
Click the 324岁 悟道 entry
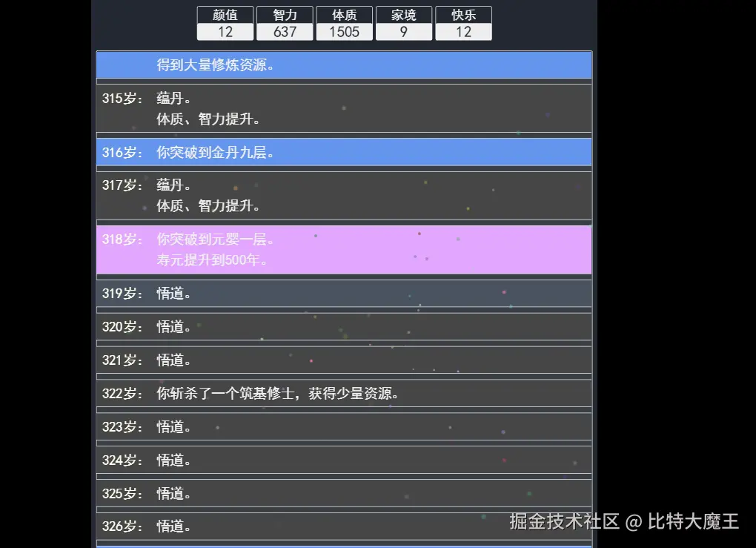click(343, 460)
